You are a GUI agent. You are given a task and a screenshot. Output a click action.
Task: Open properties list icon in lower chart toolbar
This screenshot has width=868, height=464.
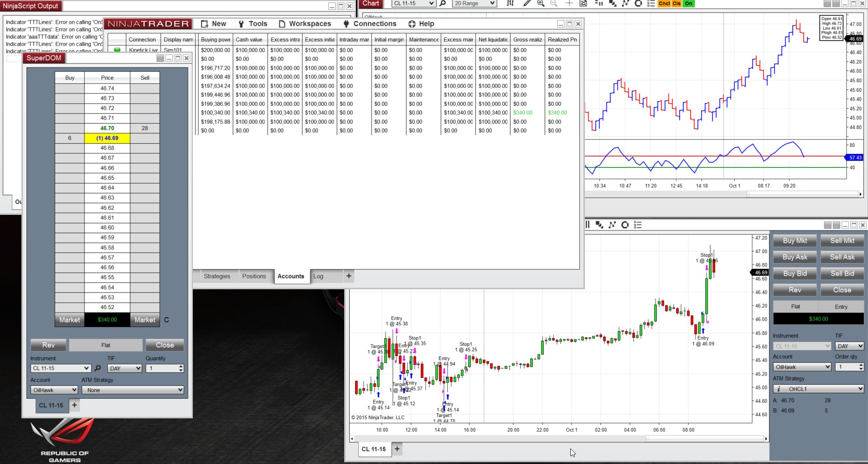pos(638,225)
